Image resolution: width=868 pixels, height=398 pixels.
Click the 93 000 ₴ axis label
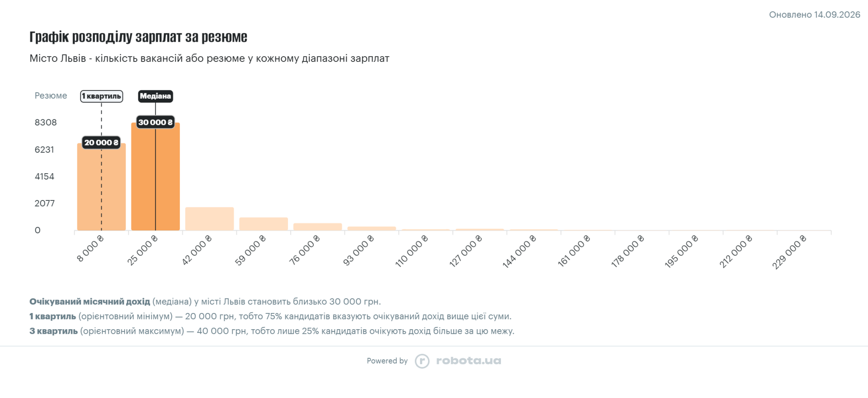click(359, 251)
